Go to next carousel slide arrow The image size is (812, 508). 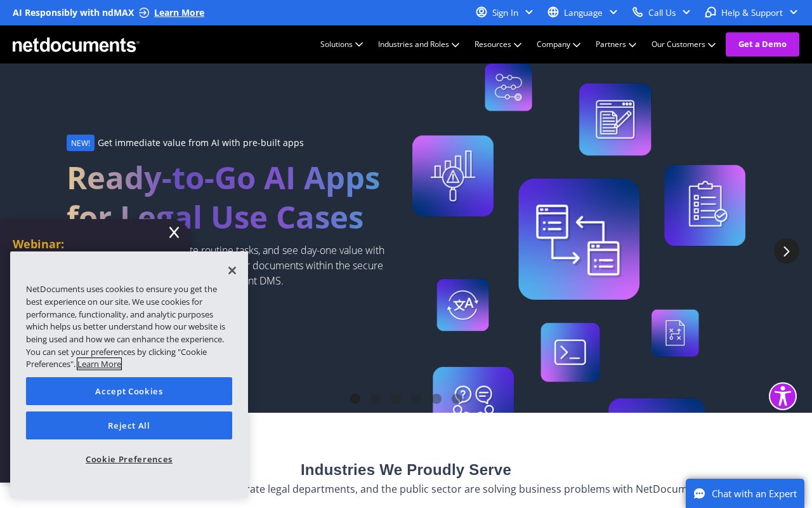tap(787, 251)
